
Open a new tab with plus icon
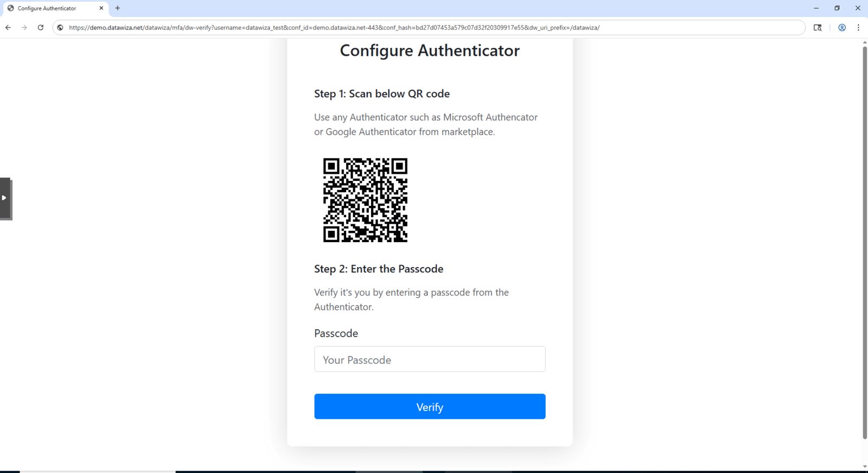118,8
